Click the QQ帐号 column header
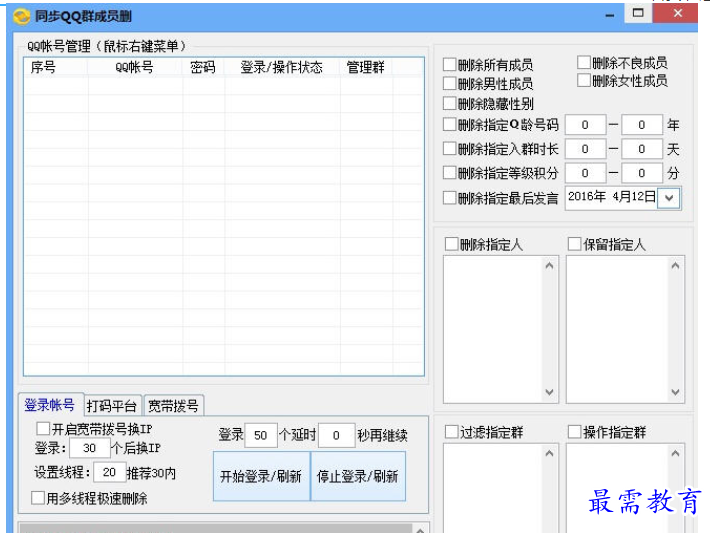The width and height of the screenshot is (710, 533). click(x=134, y=67)
